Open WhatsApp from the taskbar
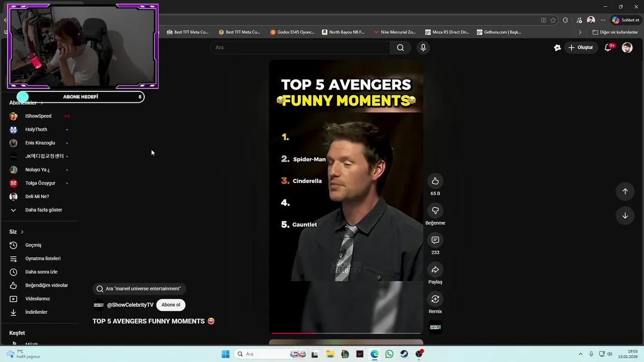The width and height of the screenshot is (644, 362). [389, 354]
